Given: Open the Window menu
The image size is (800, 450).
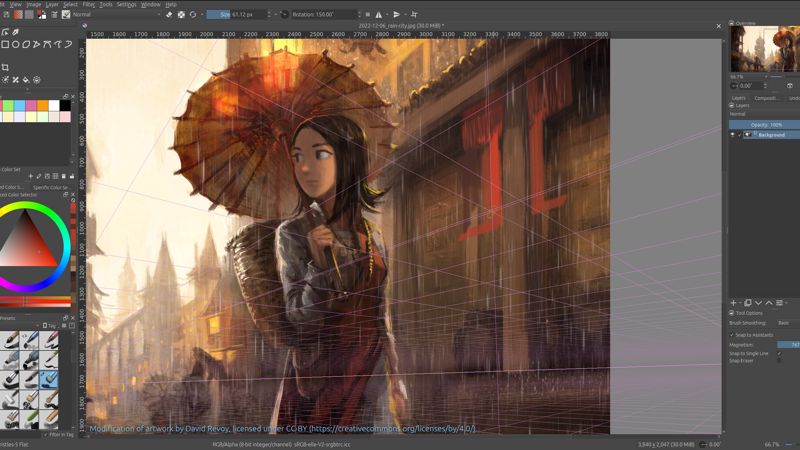Looking at the screenshot, I should pyautogui.click(x=151, y=5).
